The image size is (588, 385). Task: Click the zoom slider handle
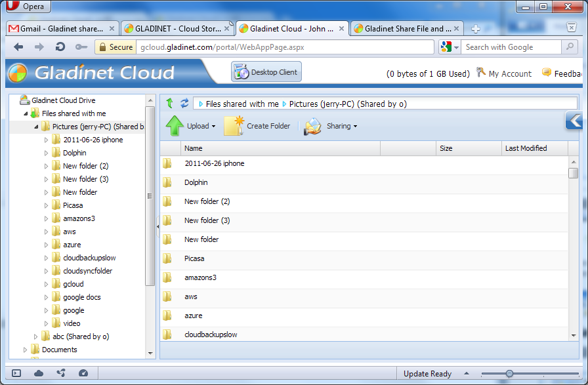509,373
